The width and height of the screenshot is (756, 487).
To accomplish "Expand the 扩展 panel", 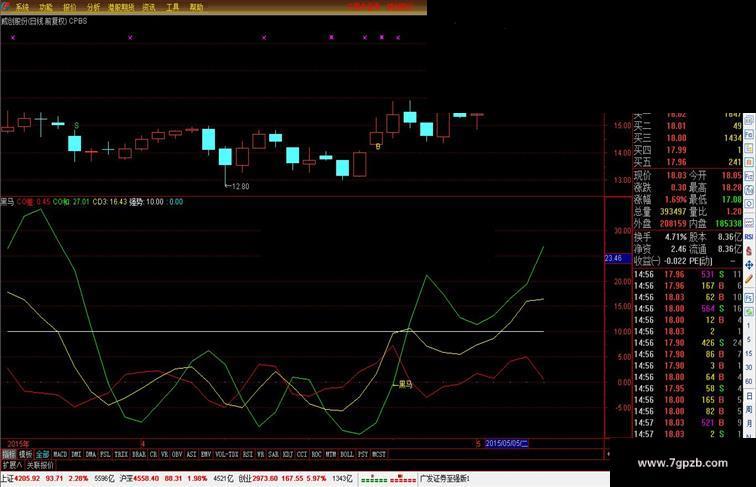I will coord(12,465).
